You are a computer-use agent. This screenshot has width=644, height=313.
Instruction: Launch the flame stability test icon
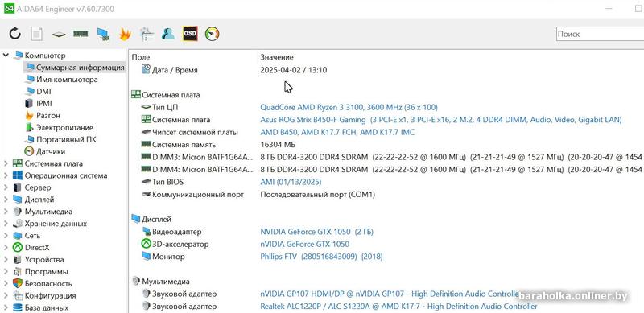[125, 34]
